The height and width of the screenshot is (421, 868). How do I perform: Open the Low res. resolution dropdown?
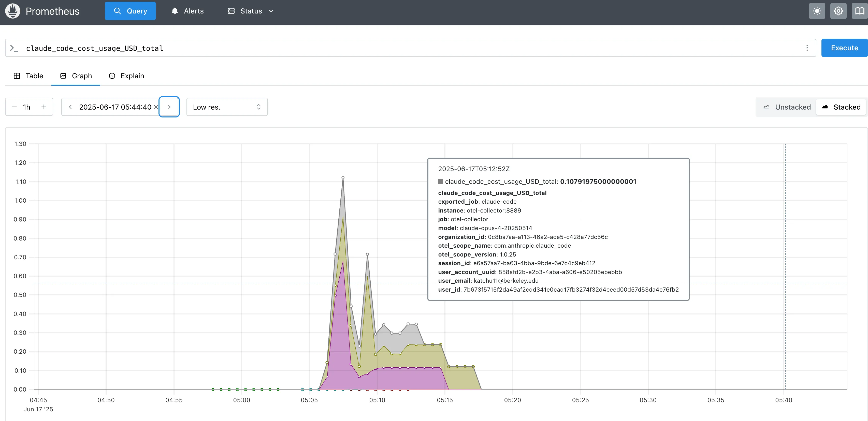227,107
